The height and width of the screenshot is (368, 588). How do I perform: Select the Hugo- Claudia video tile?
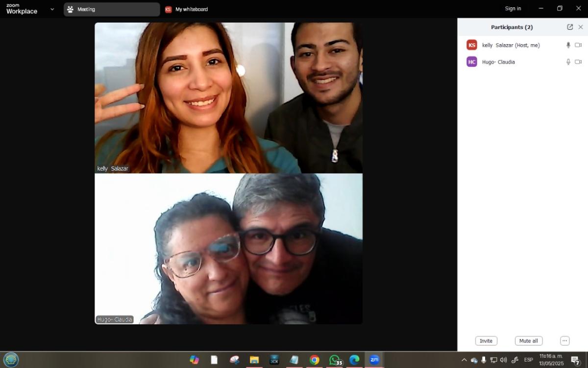click(229, 249)
